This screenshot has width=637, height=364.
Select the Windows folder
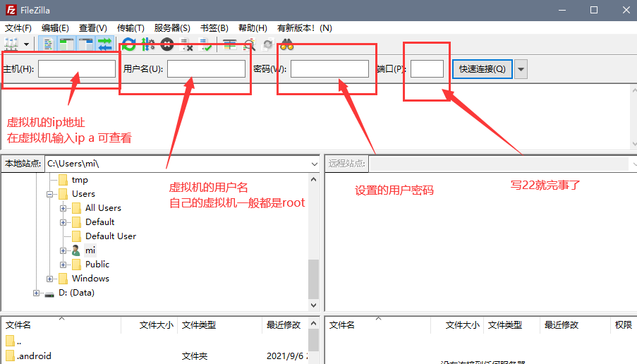90,279
